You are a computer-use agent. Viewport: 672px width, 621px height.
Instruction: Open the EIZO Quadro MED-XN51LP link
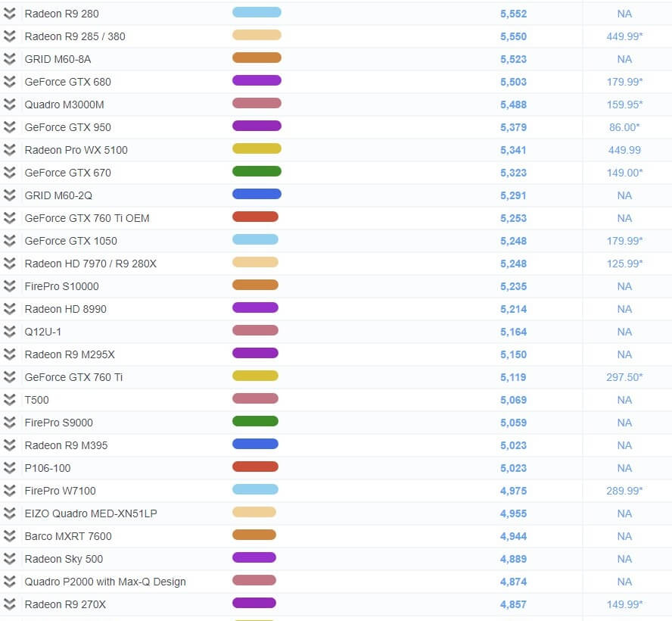click(x=91, y=513)
